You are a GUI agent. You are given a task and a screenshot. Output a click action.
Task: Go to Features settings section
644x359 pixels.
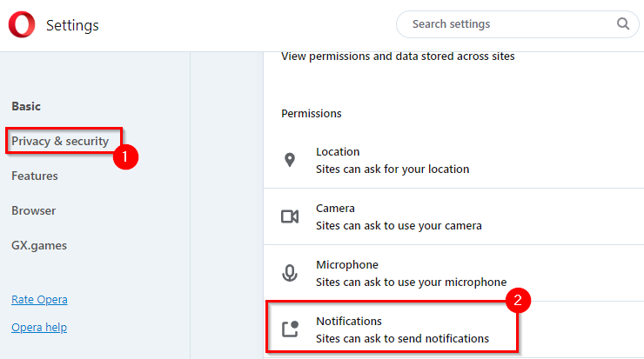tap(35, 176)
